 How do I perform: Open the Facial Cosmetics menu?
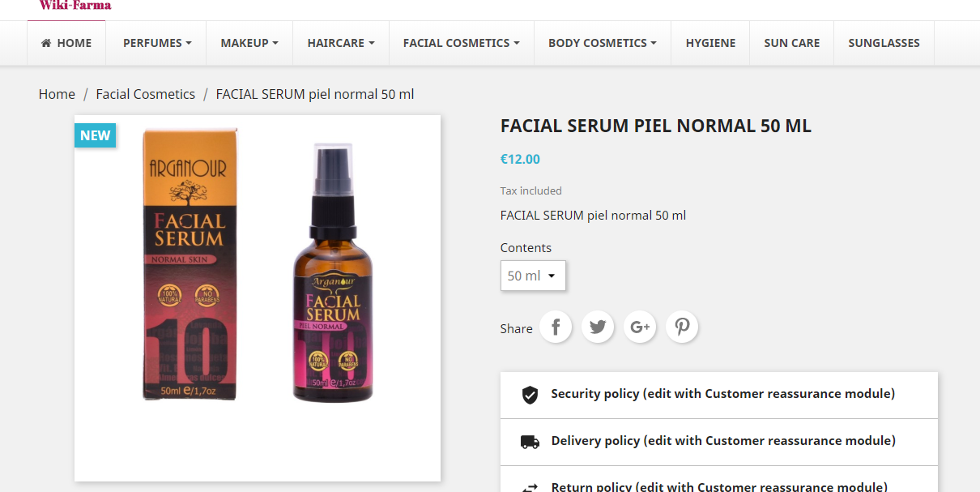tap(462, 43)
